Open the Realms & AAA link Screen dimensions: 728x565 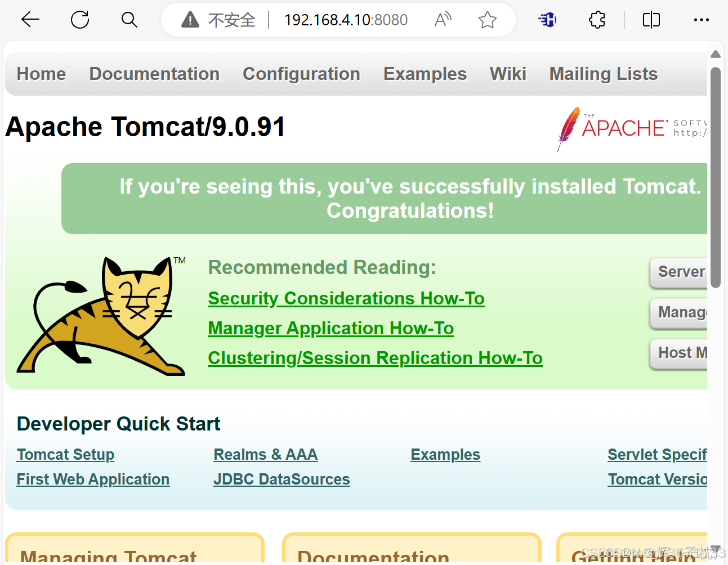tap(266, 455)
